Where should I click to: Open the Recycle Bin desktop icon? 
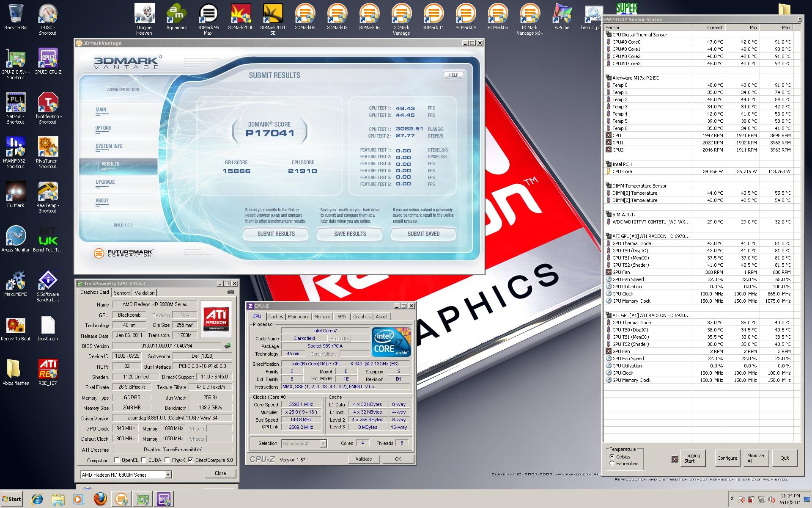point(16,17)
